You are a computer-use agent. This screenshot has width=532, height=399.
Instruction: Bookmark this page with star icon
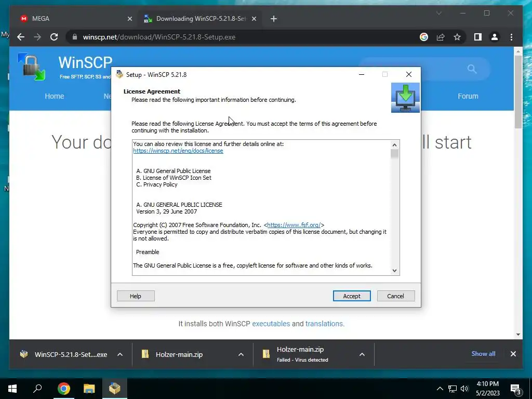(x=457, y=37)
